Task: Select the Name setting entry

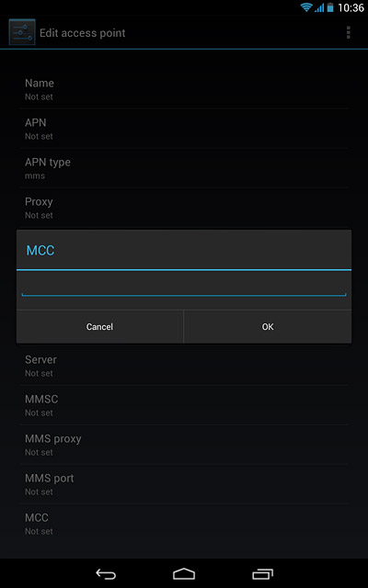Action: [184, 89]
